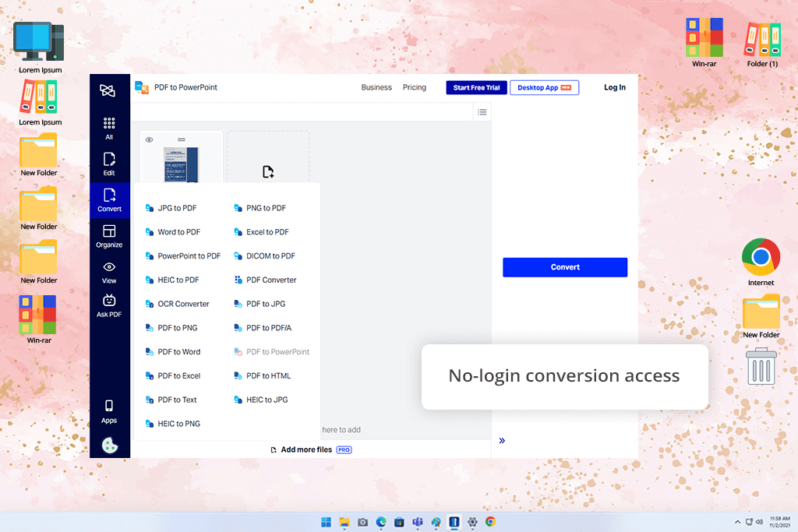Viewport: 798px width, 532px height.
Task: Open the Convert sidebar menu
Action: click(x=109, y=200)
